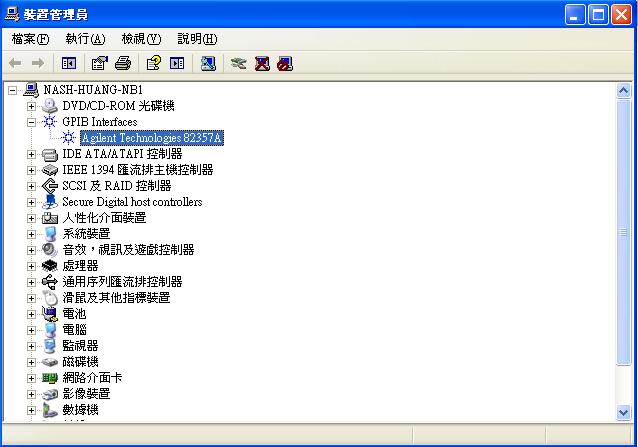Collapse the GPIB Interfaces node

click(x=31, y=122)
